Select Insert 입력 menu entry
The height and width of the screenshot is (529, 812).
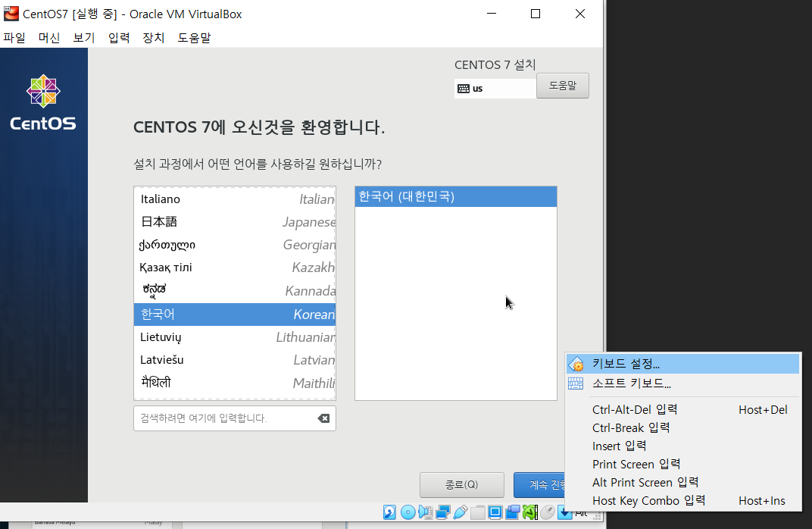coord(682,446)
